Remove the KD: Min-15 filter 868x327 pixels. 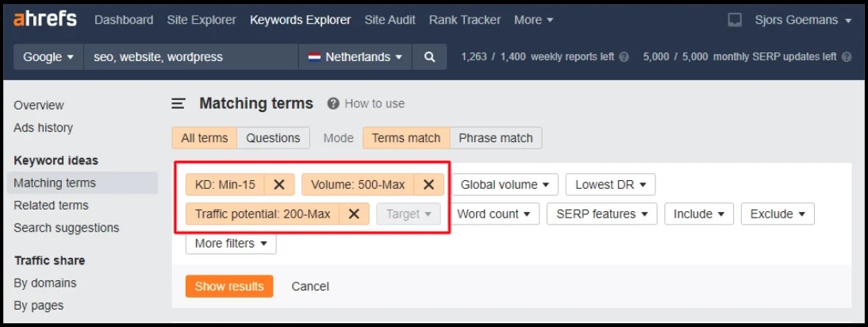pyautogui.click(x=279, y=184)
